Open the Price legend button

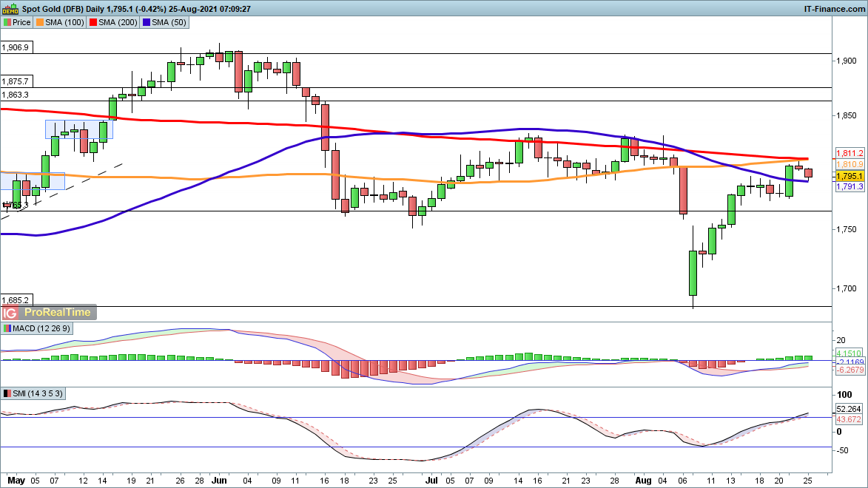(21, 23)
